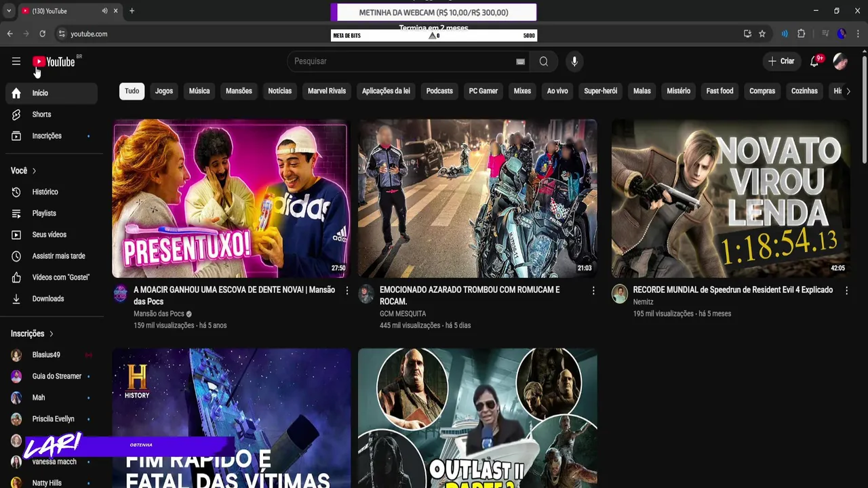868x488 pixels.
Task: Open Nemitz channel name link
Action: (x=643, y=302)
